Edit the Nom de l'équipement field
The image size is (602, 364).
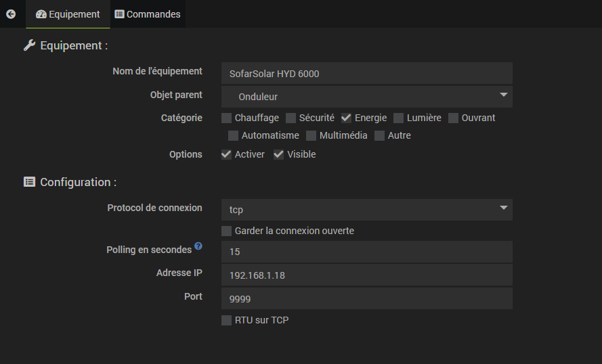pyautogui.click(x=366, y=73)
